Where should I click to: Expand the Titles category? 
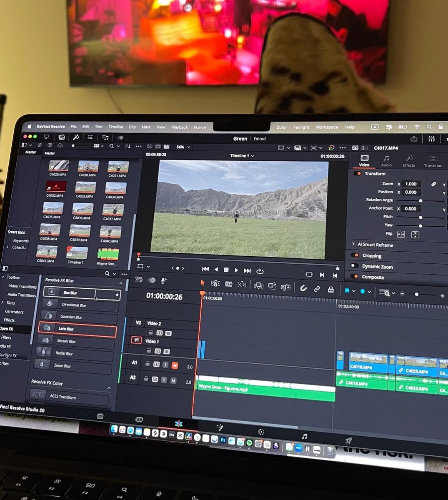[3, 302]
